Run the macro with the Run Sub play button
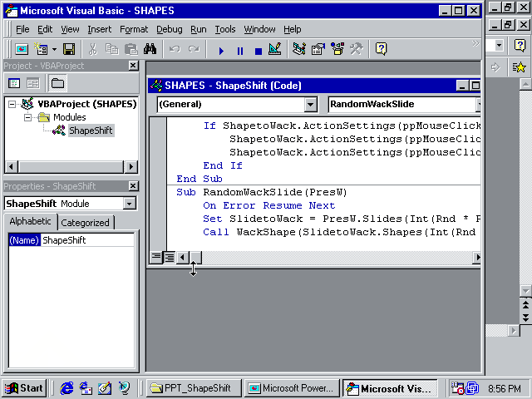This screenshot has width=532, height=399. point(221,51)
